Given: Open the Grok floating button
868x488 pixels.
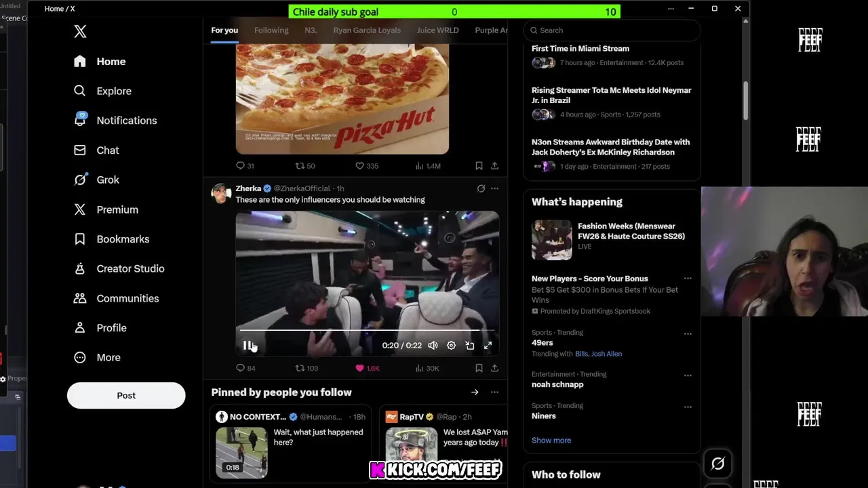Looking at the screenshot, I should [x=717, y=464].
